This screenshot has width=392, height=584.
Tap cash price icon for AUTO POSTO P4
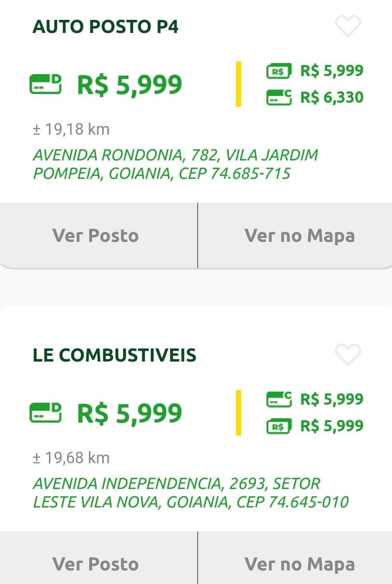[x=279, y=71]
